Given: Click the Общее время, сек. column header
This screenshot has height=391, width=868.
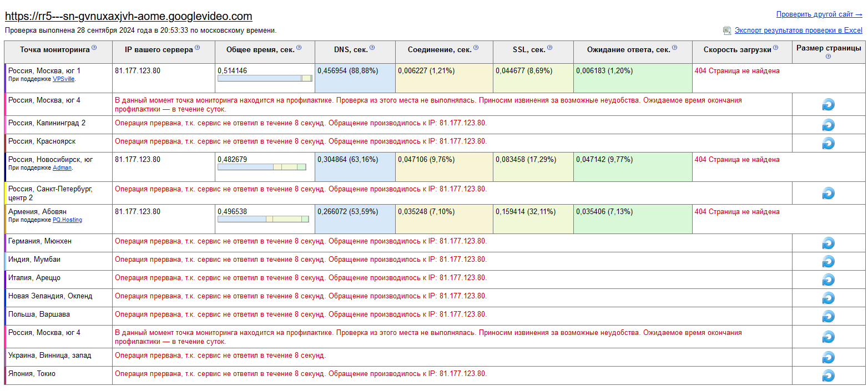Looking at the screenshot, I should (265, 52).
